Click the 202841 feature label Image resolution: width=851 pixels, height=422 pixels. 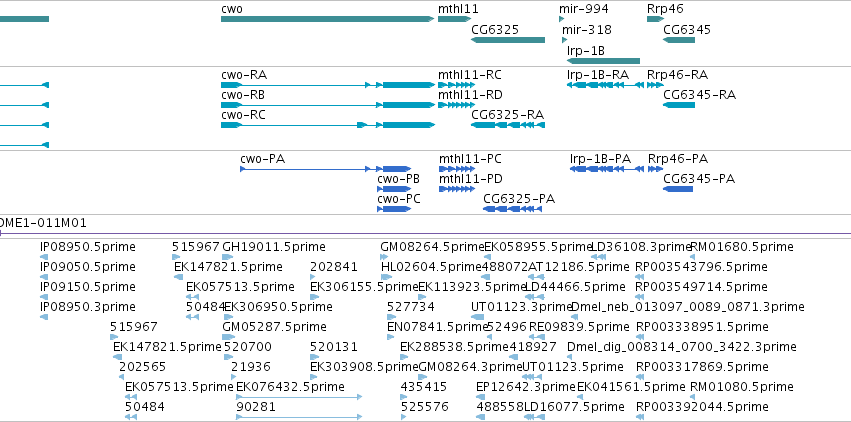(x=334, y=267)
